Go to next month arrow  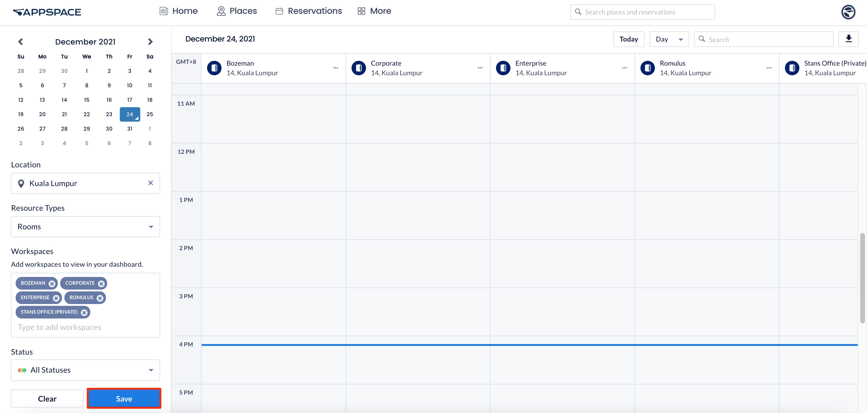tap(150, 42)
